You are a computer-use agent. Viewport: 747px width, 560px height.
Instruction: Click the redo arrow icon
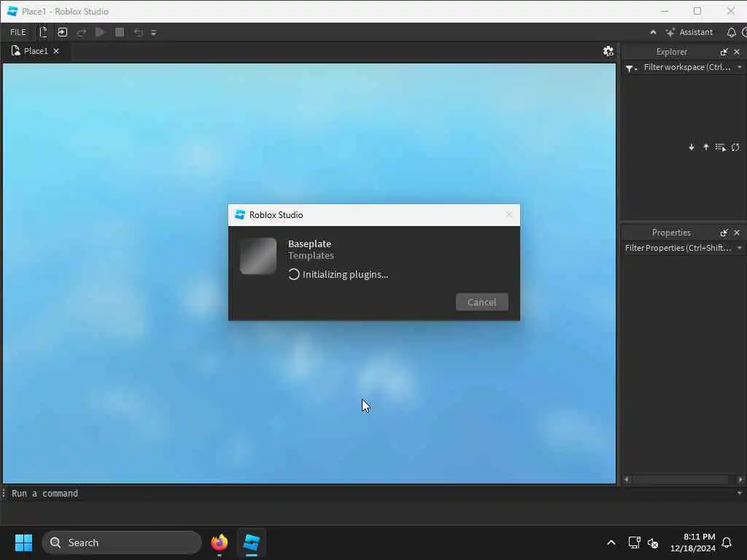click(x=82, y=32)
